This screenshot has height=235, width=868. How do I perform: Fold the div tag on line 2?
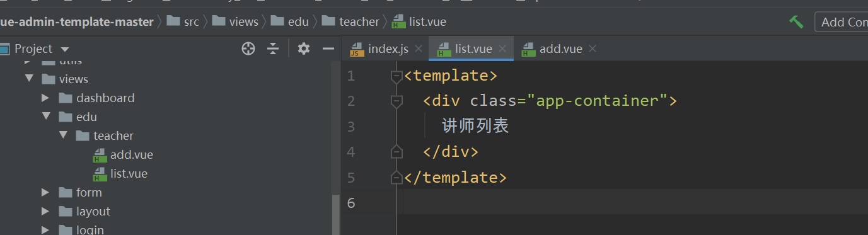click(x=396, y=101)
